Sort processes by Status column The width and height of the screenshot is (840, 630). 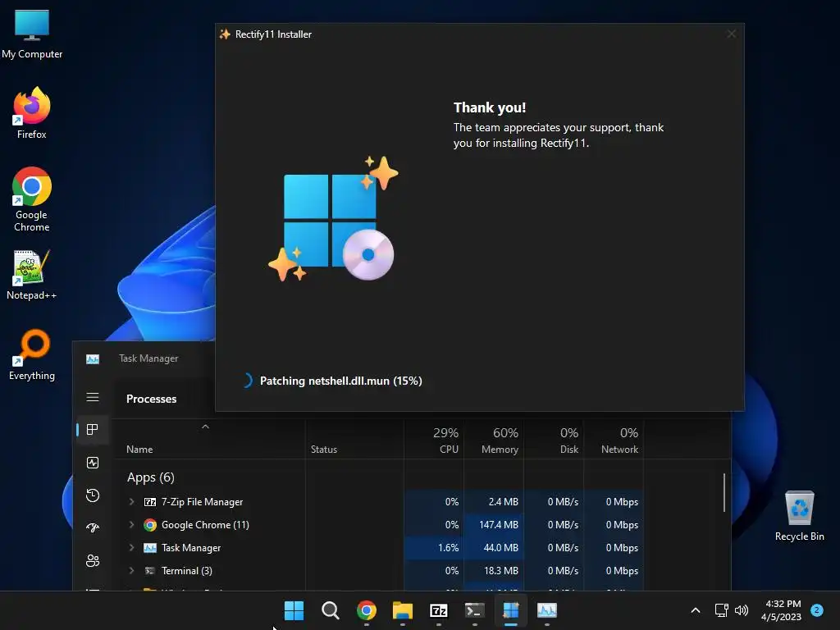click(354, 440)
